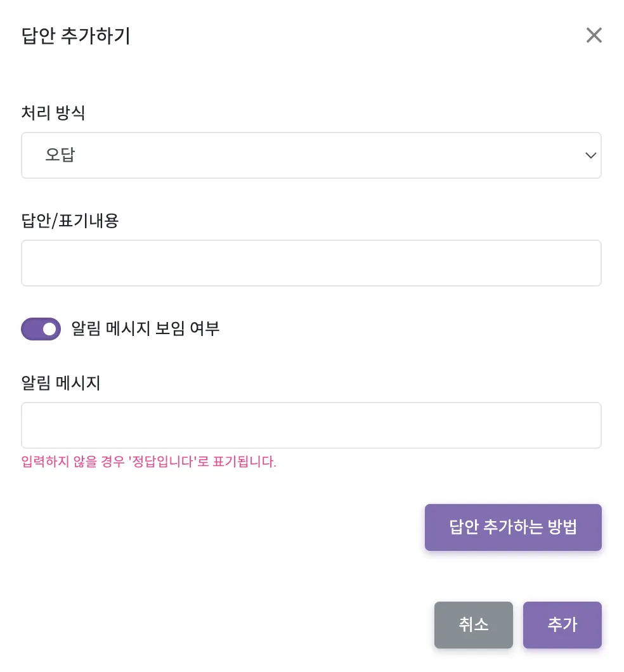
Task: Close the 답안 추가하기 dialog with X
Action: (x=594, y=36)
